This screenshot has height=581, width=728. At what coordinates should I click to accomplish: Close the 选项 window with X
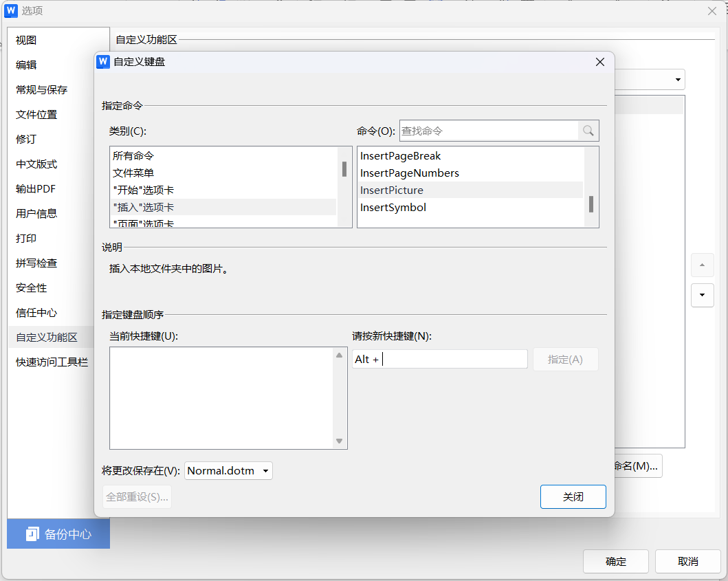click(712, 11)
